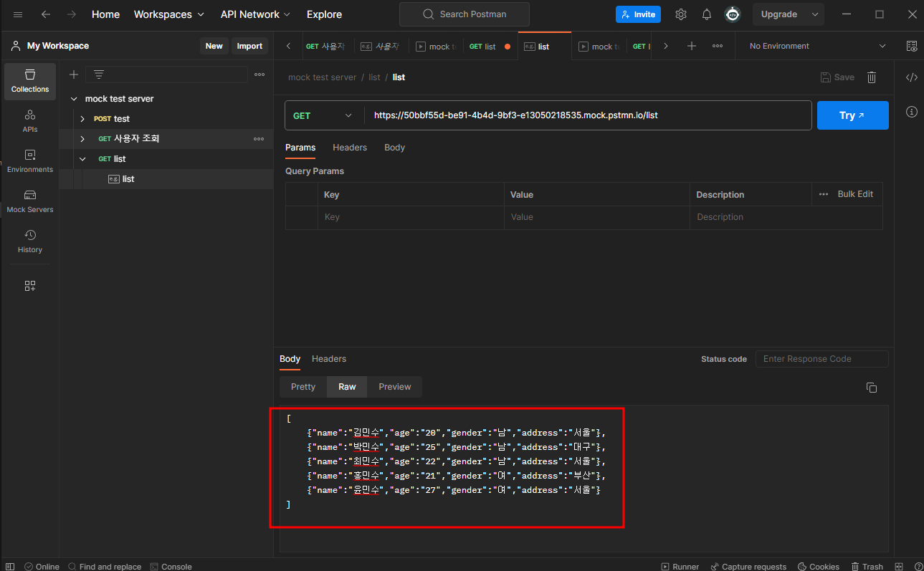
Task: Open the GET method dropdown
Action: (324, 115)
